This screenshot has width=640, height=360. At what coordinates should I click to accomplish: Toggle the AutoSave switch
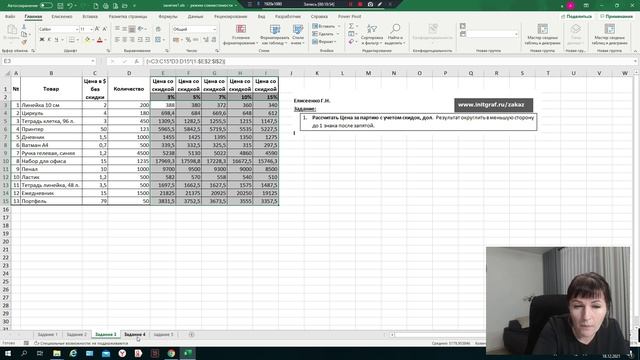pos(46,6)
